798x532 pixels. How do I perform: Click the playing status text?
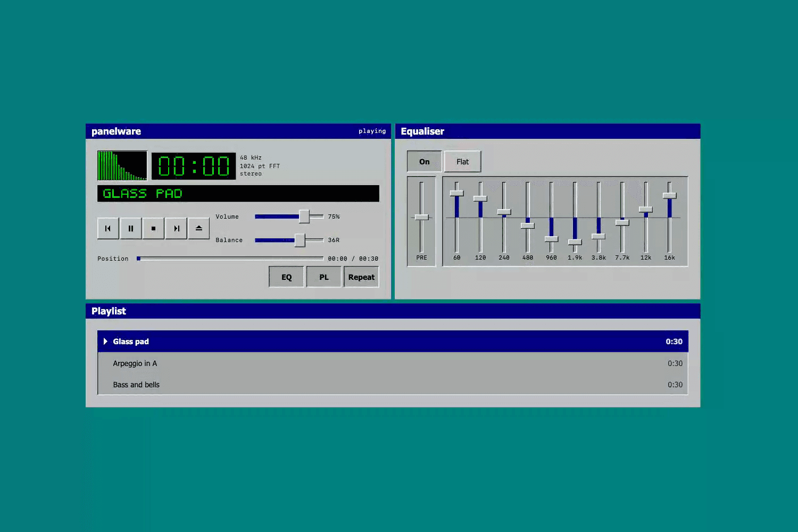click(x=372, y=131)
